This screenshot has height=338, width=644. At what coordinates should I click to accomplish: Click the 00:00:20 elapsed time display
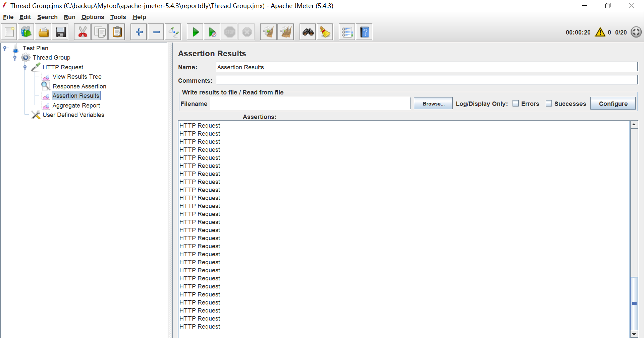[578, 32]
